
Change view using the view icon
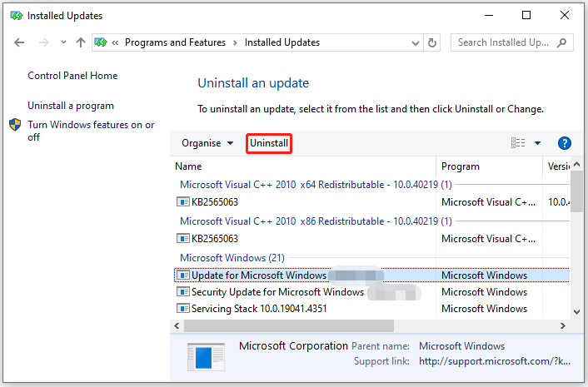518,143
